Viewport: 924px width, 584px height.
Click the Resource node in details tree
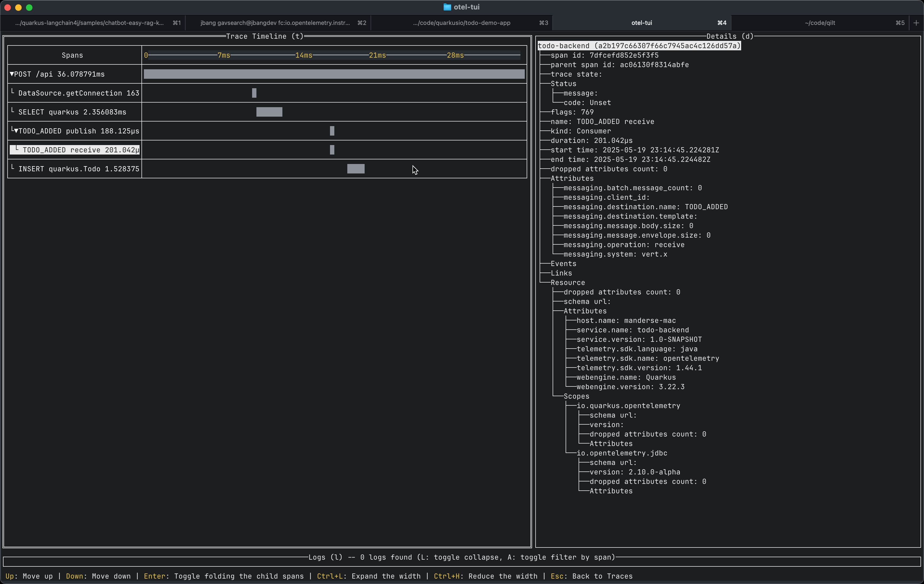tap(567, 283)
